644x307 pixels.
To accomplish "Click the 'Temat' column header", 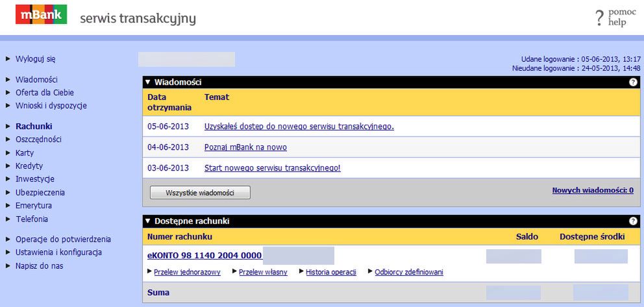I will coord(216,97).
